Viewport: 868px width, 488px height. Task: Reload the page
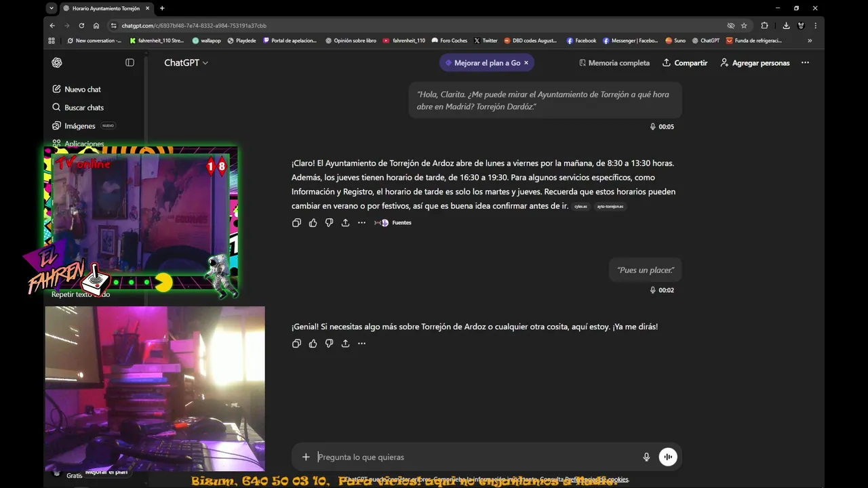pos(81,26)
